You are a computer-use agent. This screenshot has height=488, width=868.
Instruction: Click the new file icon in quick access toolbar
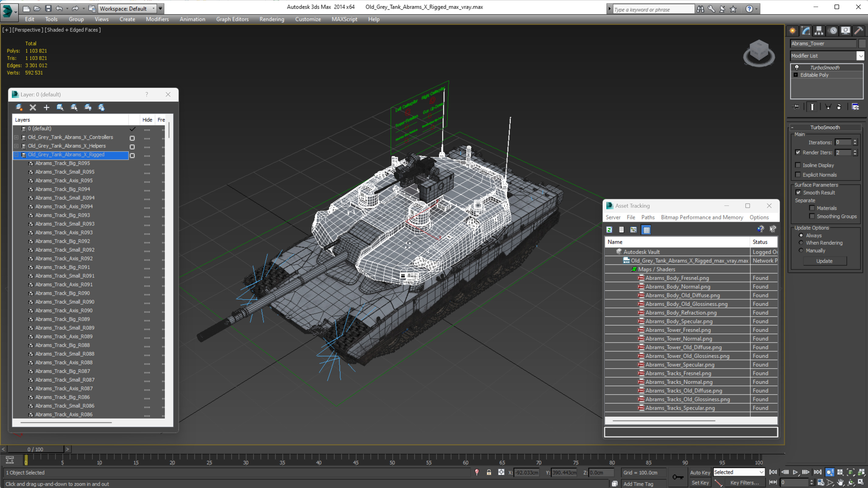pyautogui.click(x=26, y=9)
